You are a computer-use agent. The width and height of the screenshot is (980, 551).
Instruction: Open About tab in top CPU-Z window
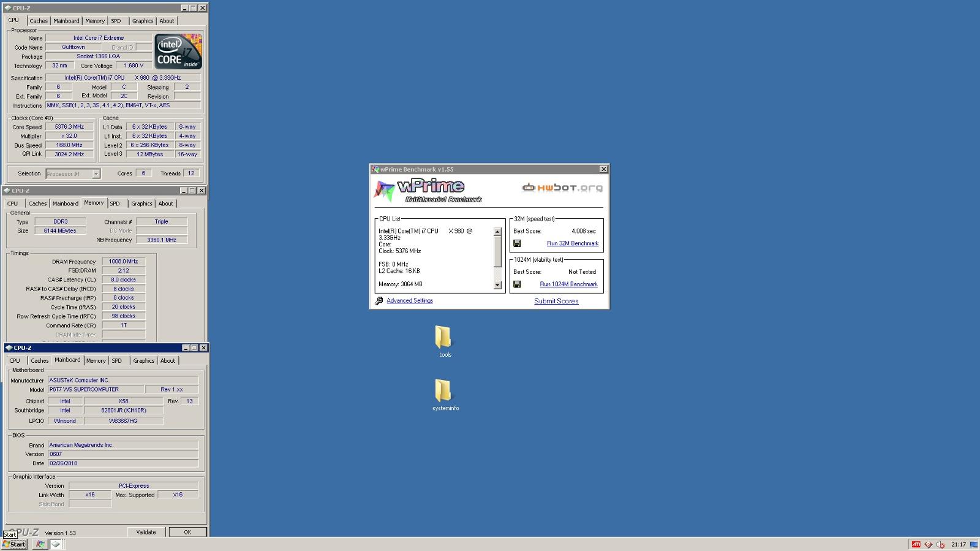click(x=167, y=21)
